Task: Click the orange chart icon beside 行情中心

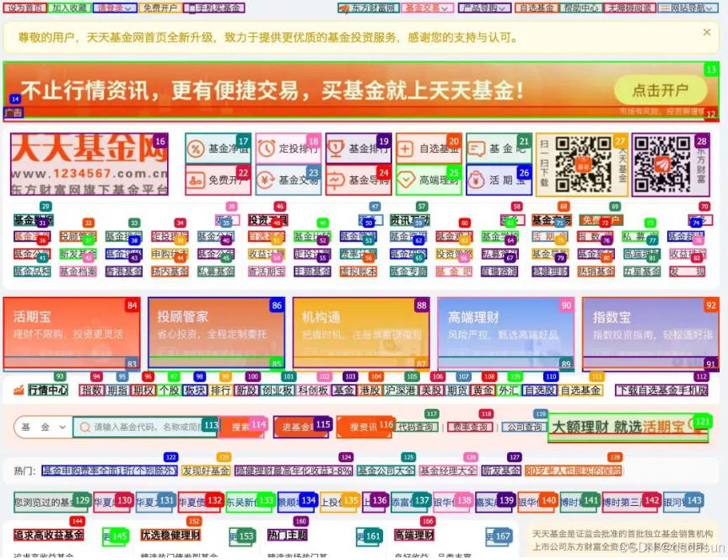Action: coord(19,390)
